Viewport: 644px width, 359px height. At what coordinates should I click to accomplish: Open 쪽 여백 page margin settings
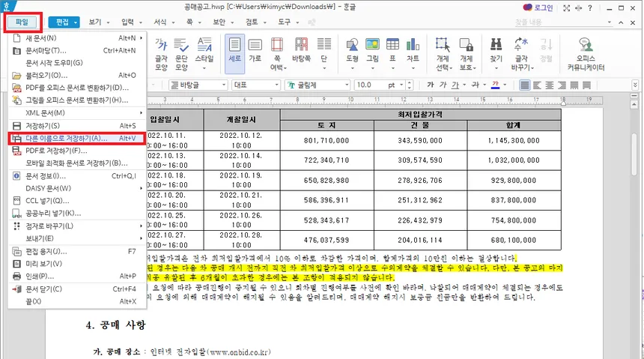pyautogui.click(x=277, y=54)
